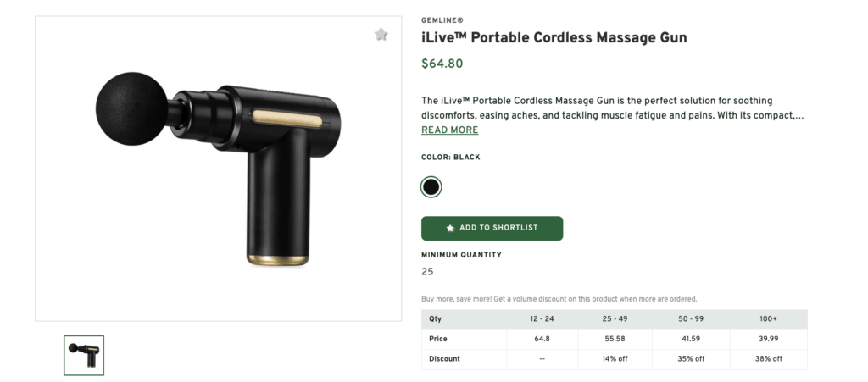
Task: Click the iLive Portable Cordless Massage Gun title
Action: (x=554, y=38)
